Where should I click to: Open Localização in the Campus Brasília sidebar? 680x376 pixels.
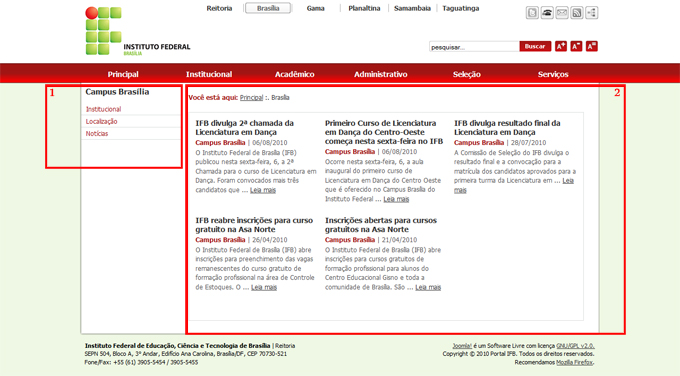click(101, 121)
